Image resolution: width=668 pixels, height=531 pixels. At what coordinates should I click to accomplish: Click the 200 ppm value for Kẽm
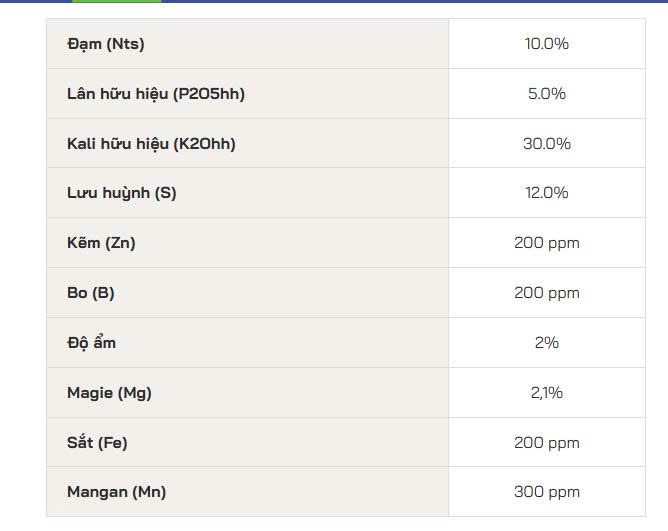pyautogui.click(x=547, y=243)
